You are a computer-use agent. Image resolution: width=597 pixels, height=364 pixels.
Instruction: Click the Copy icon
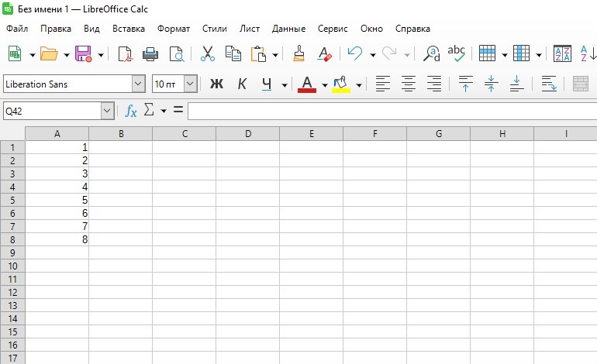pos(233,53)
